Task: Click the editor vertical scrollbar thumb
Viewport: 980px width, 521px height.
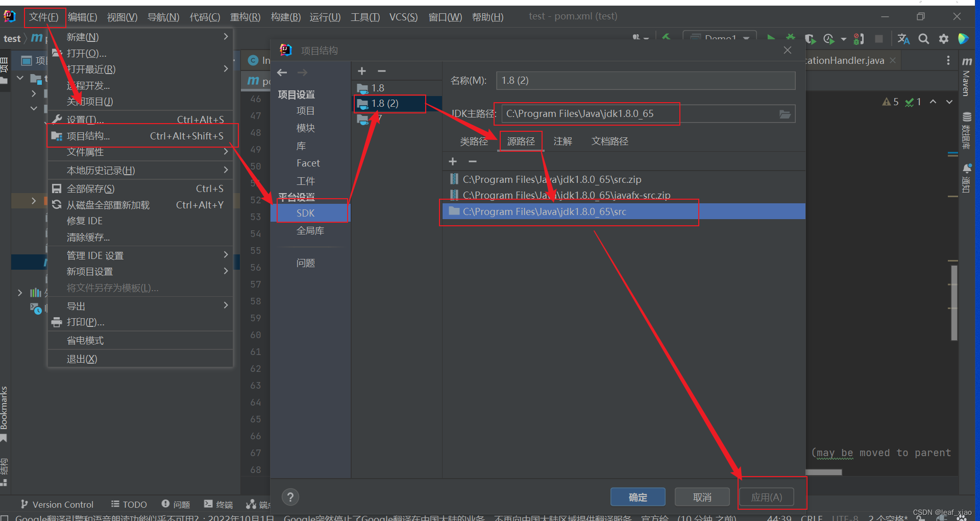Action: [x=953, y=302]
